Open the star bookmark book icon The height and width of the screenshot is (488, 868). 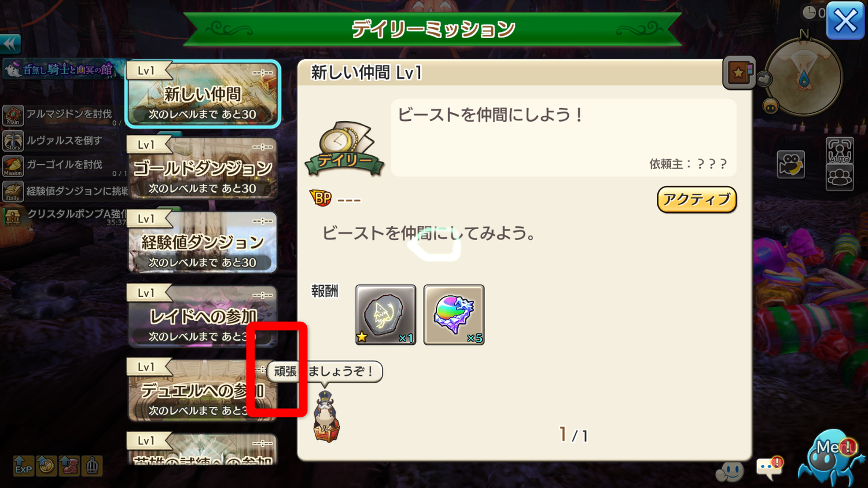click(x=739, y=73)
